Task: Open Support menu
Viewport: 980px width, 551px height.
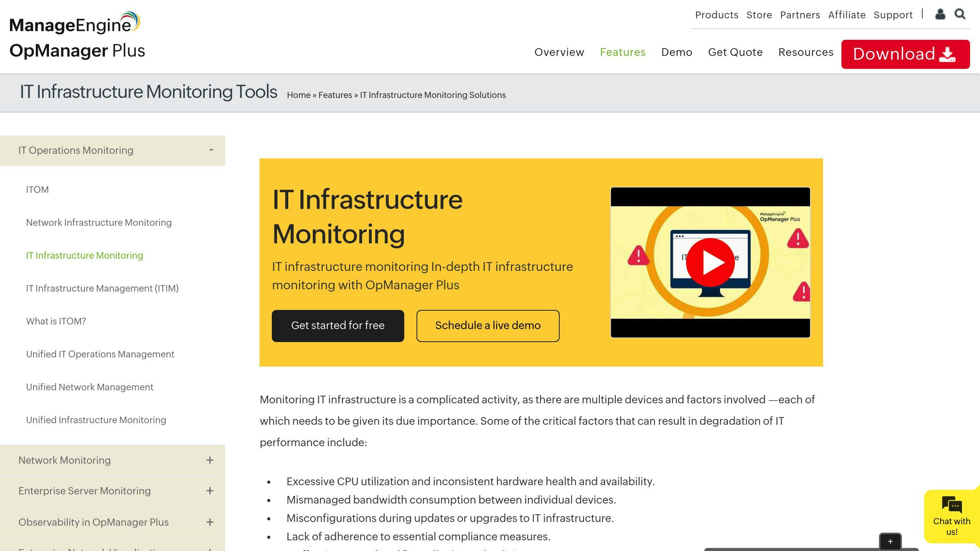Action: pos(893,15)
